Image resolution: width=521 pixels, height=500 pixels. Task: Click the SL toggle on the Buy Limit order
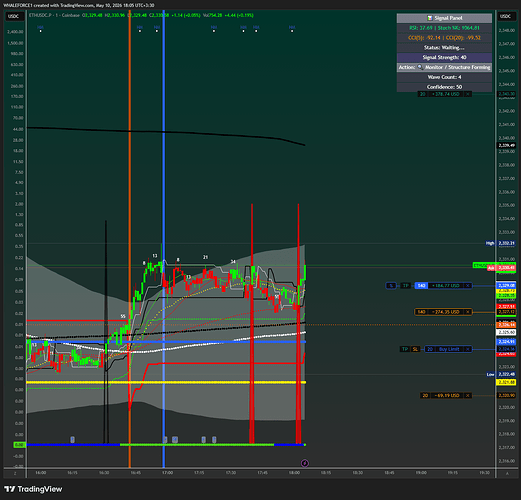click(415, 349)
